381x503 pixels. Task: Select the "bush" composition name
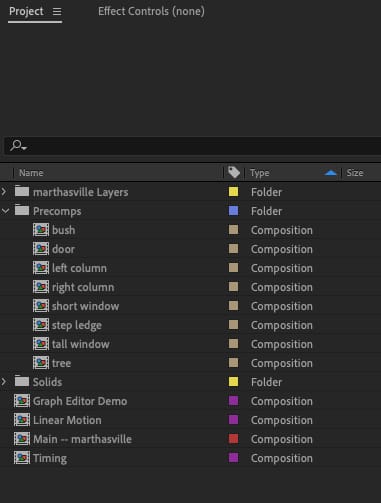pyautogui.click(x=63, y=230)
